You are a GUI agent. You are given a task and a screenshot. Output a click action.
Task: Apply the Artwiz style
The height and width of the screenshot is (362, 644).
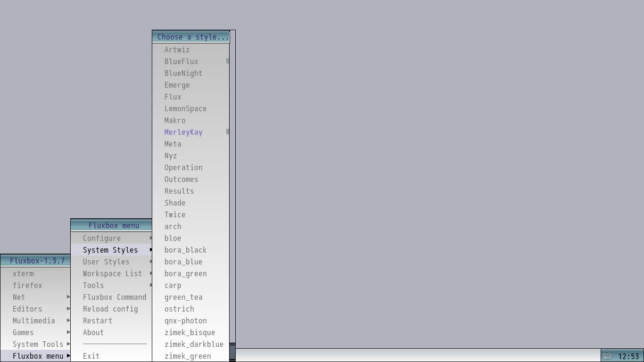coord(191,49)
